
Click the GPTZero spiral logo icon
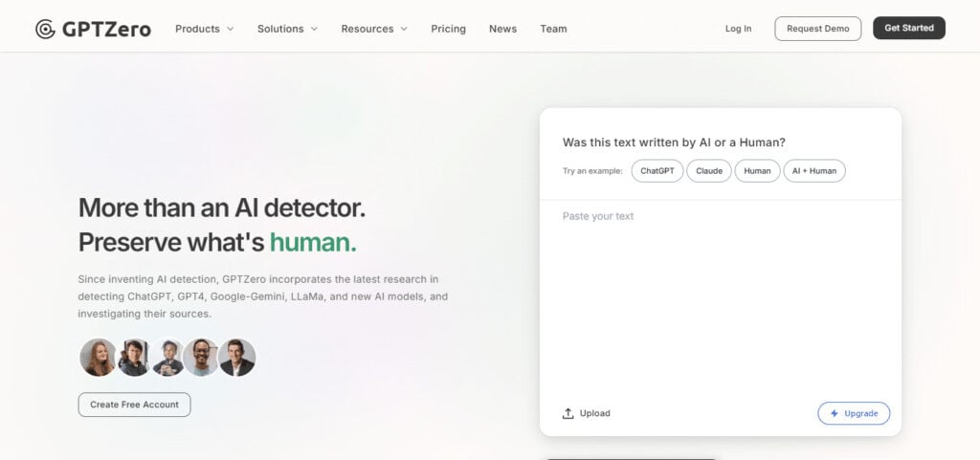coord(45,29)
